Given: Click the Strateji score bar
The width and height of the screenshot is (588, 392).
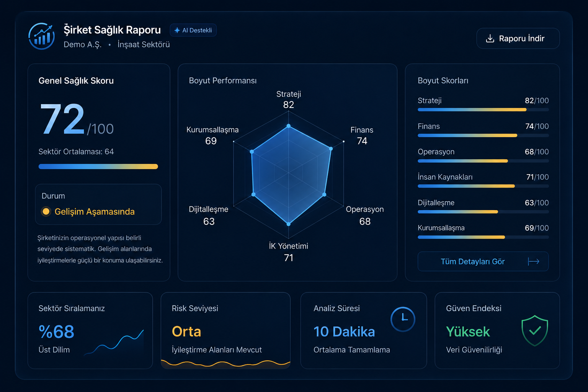Looking at the screenshot, I should [x=483, y=110].
